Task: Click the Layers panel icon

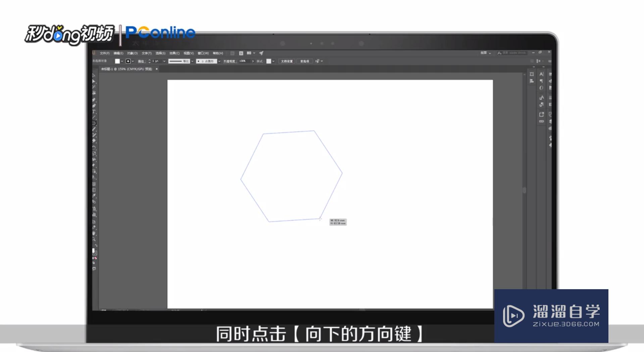Action: [x=550, y=121]
